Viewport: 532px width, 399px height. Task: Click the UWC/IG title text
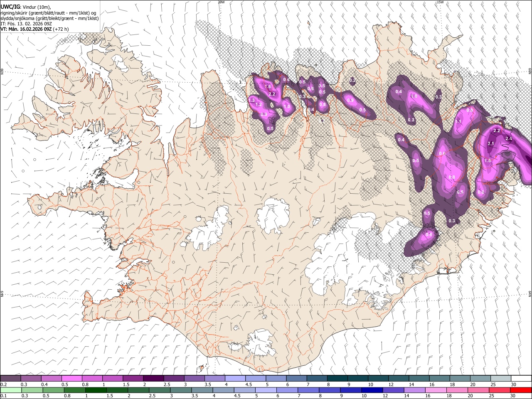[10, 7]
